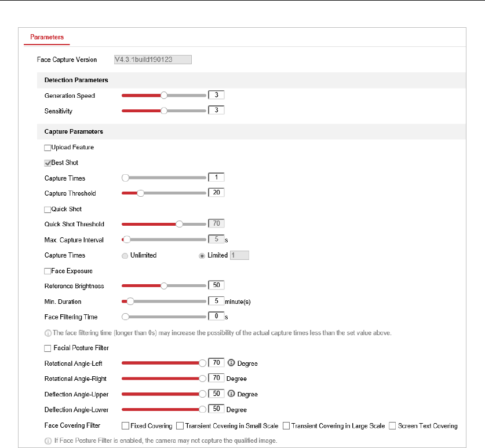Click the Capture Times slider value box
This screenshot has width=485, height=448.
(x=216, y=177)
